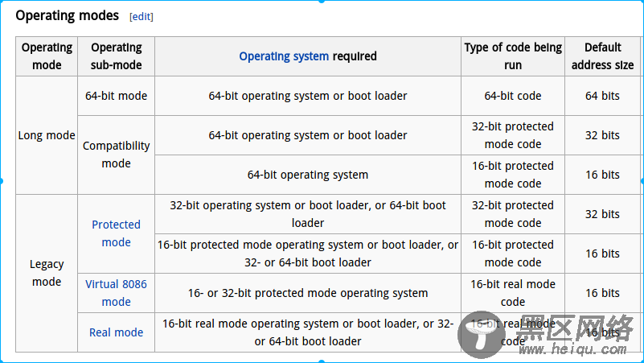Click 16- or 32-bit protected mode OS cell
Screen dimensions: 644x363
pos(308,293)
